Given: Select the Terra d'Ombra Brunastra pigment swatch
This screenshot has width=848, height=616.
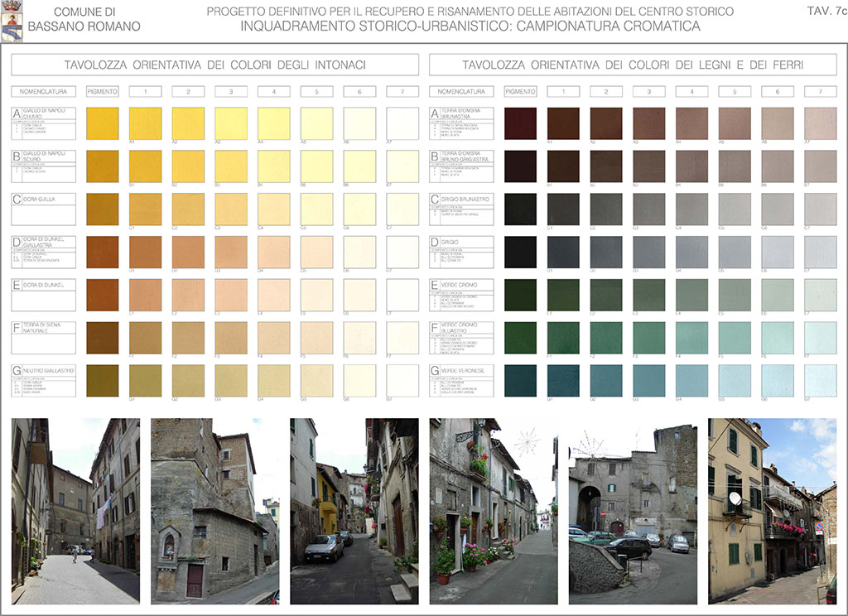Looking at the screenshot, I should 520,123.
